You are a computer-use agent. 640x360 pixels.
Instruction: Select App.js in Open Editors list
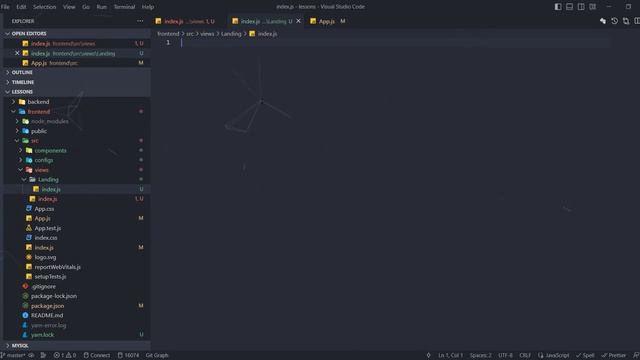77,63
